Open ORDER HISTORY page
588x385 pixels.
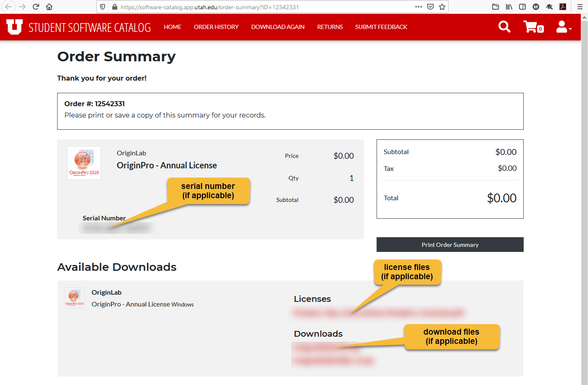point(216,27)
